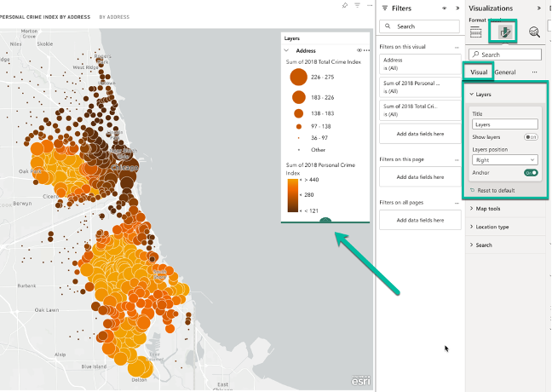This screenshot has height=392, width=552.
Task: Open the Layers position dropdown
Action: pyautogui.click(x=504, y=159)
